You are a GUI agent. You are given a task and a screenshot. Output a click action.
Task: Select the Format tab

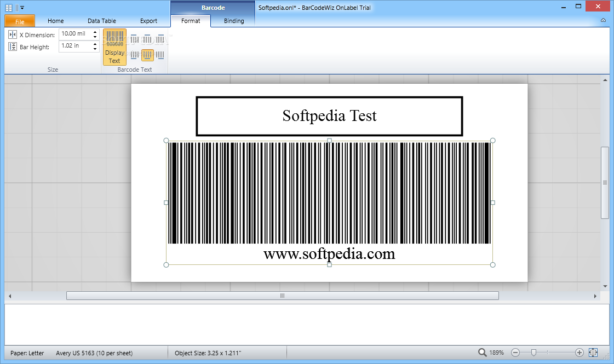[191, 21]
